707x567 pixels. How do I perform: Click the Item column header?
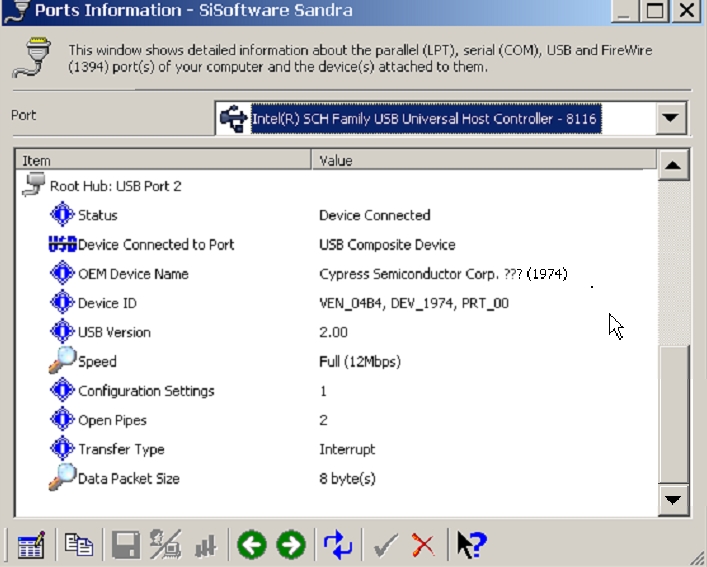click(x=163, y=160)
